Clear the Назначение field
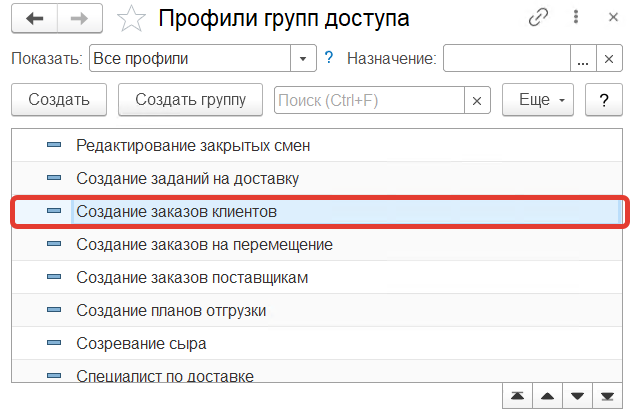The image size is (637, 419). click(608, 59)
